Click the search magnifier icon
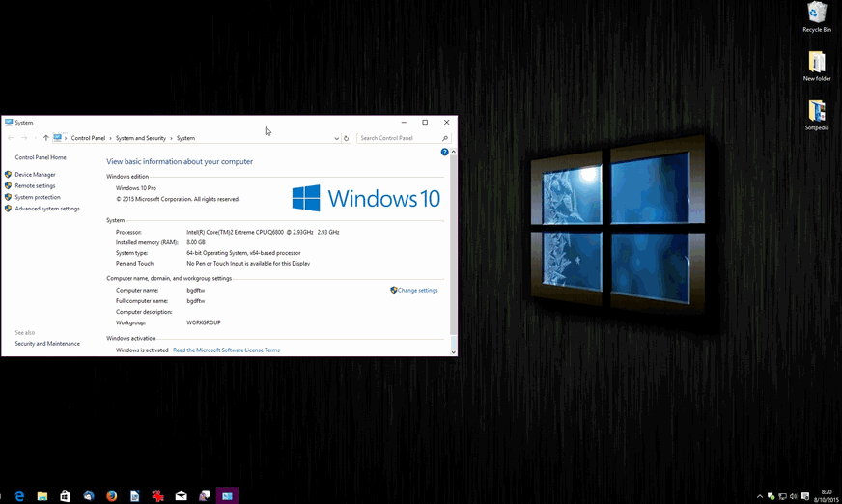This screenshot has width=842, height=504. pos(444,138)
